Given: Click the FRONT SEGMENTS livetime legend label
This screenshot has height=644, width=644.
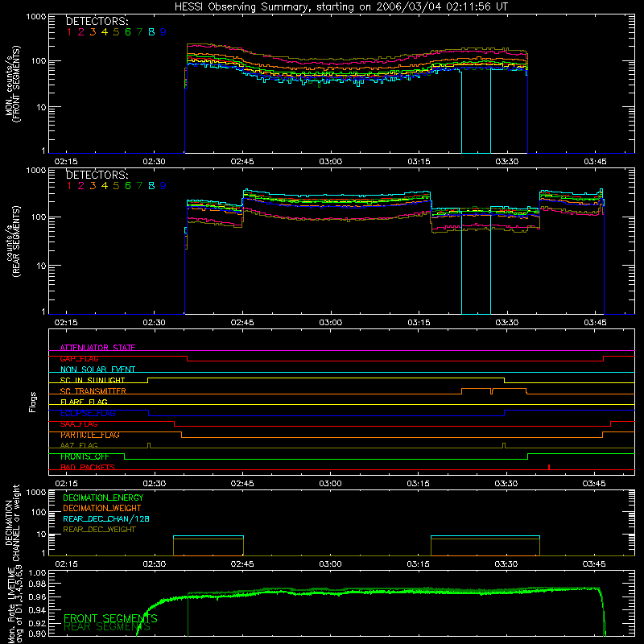Looking at the screenshot, I should point(110,618).
